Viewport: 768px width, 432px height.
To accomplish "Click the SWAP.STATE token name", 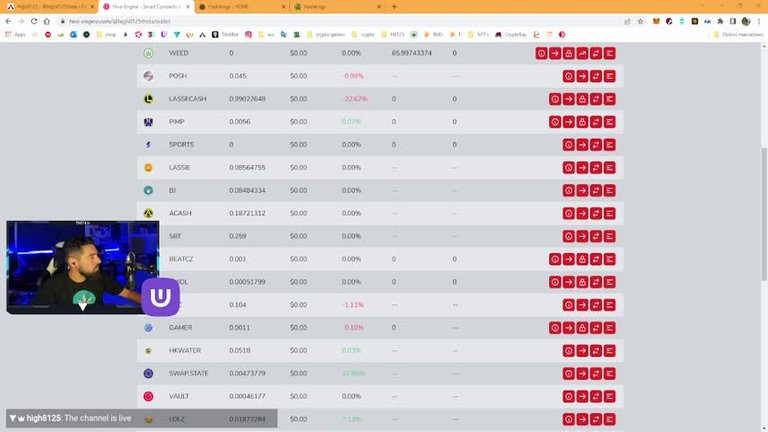I will pyautogui.click(x=189, y=373).
